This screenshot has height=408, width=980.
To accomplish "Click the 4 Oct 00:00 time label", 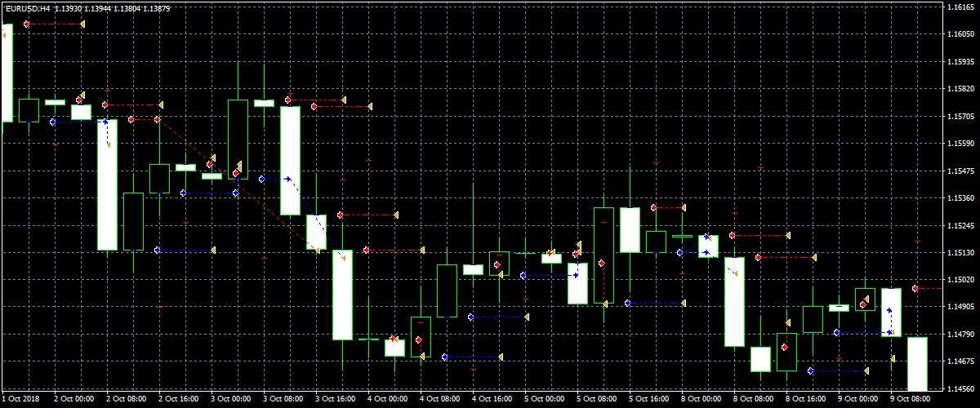I will tap(386, 400).
